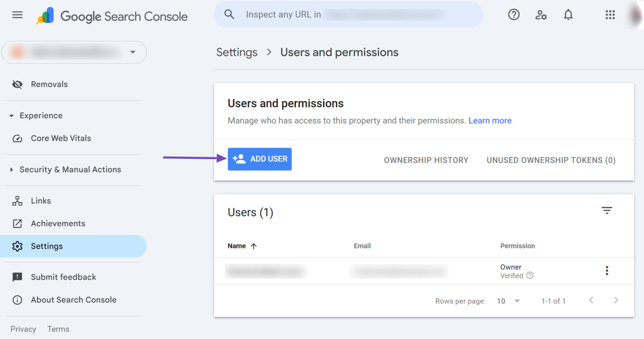Open the hamburger main menu
Image resolution: width=644 pixels, height=339 pixels.
pyautogui.click(x=17, y=15)
